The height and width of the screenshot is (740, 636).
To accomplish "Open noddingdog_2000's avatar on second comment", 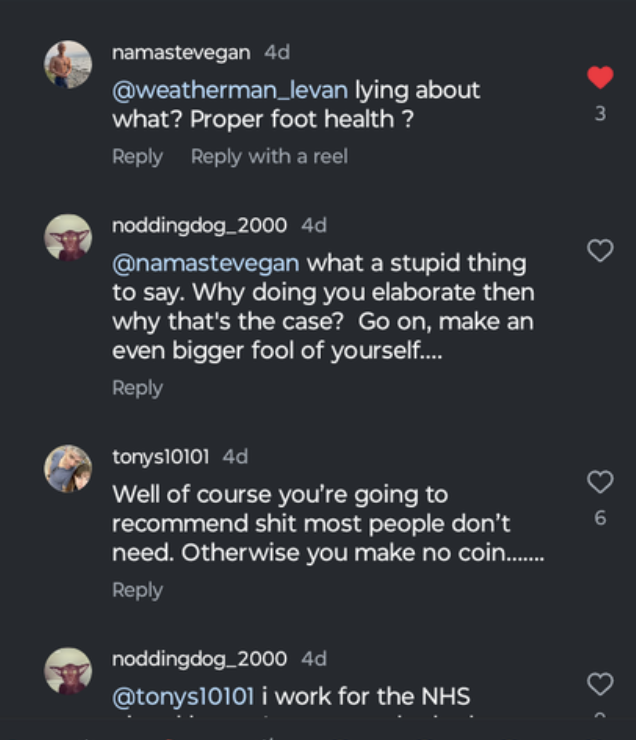I will click(68, 238).
